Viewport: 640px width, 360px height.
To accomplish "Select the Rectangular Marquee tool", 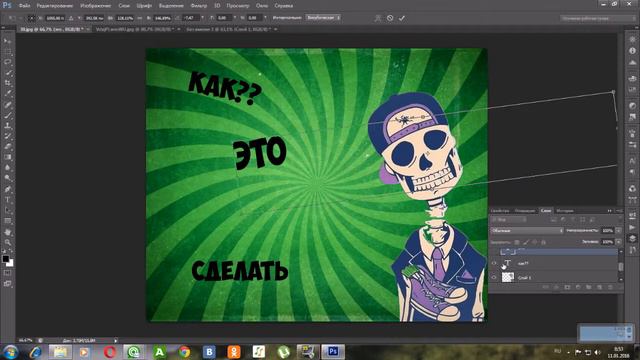I will point(7,52).
